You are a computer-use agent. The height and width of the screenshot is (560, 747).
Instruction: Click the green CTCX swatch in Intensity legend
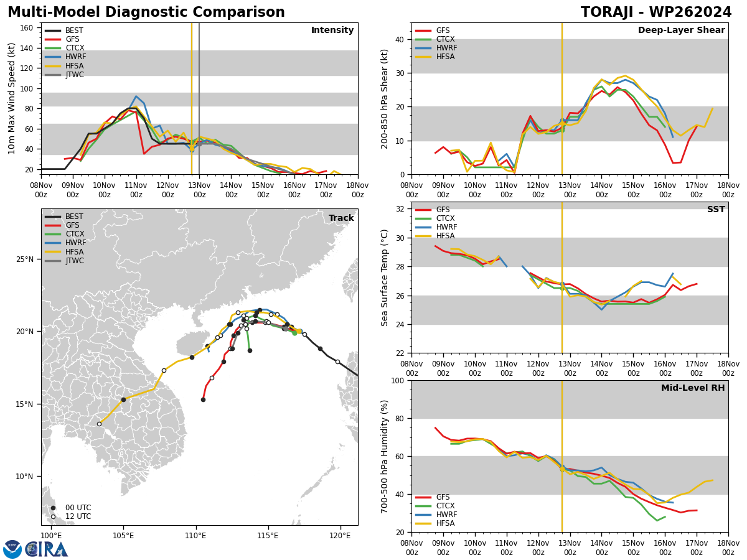(53, 48)
